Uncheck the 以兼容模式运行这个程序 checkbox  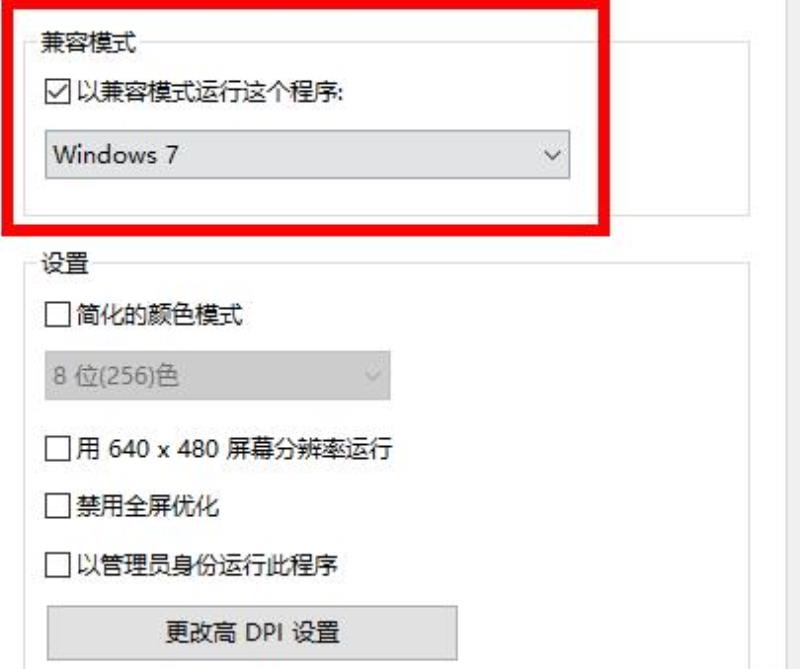coord(57,92)
